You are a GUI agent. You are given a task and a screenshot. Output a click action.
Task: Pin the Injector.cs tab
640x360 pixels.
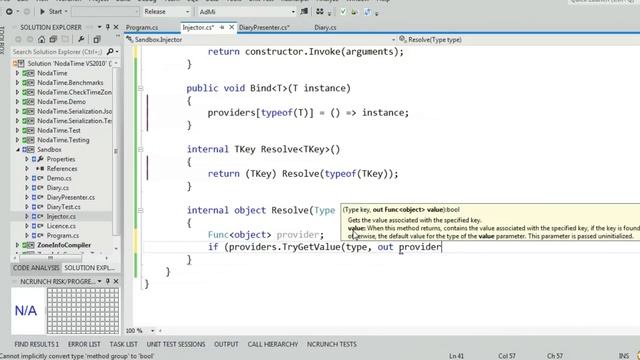[x=222, y=27]
